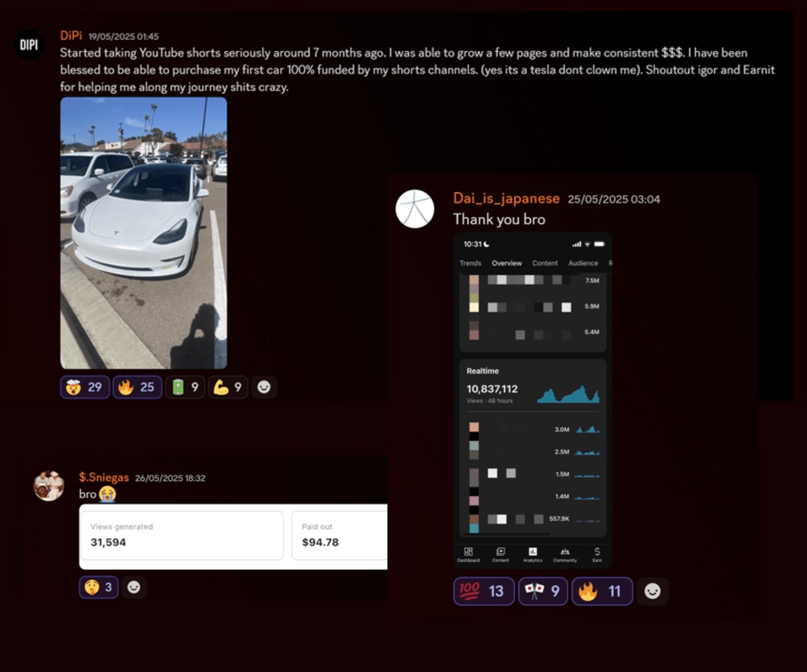Click the 5.4M value

pyautogui.click(x=592, y=332)
